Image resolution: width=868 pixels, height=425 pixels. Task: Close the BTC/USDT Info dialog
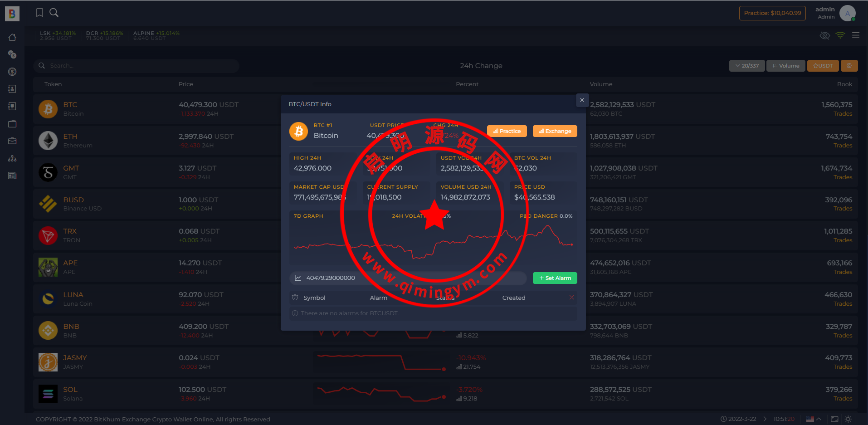(x=582, y=100)
